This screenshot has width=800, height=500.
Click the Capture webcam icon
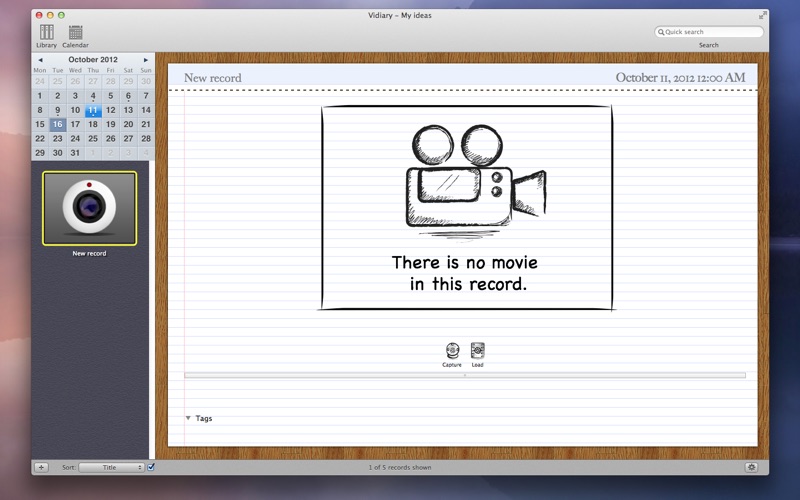click(452, 355)
